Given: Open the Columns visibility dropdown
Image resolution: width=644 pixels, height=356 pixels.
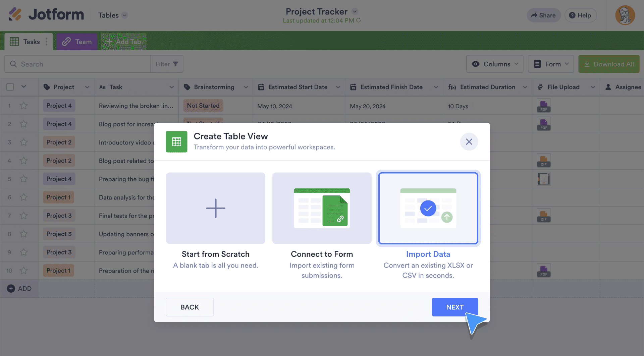Looking at the screenshot, I should (494, 64).
